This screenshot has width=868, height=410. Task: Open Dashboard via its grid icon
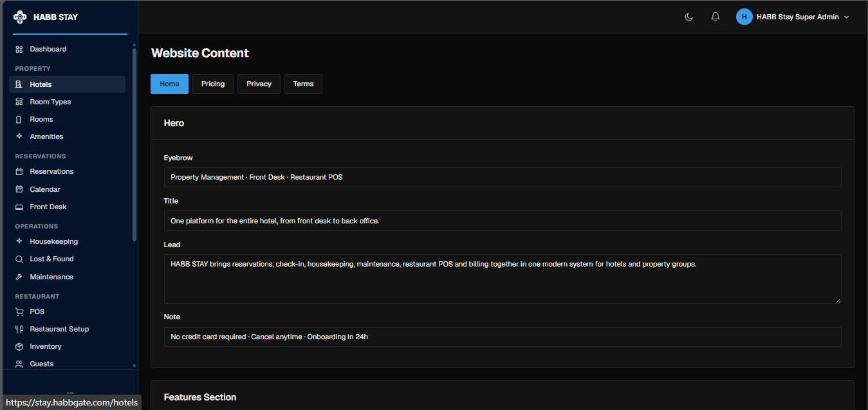(x=19, y=50)
